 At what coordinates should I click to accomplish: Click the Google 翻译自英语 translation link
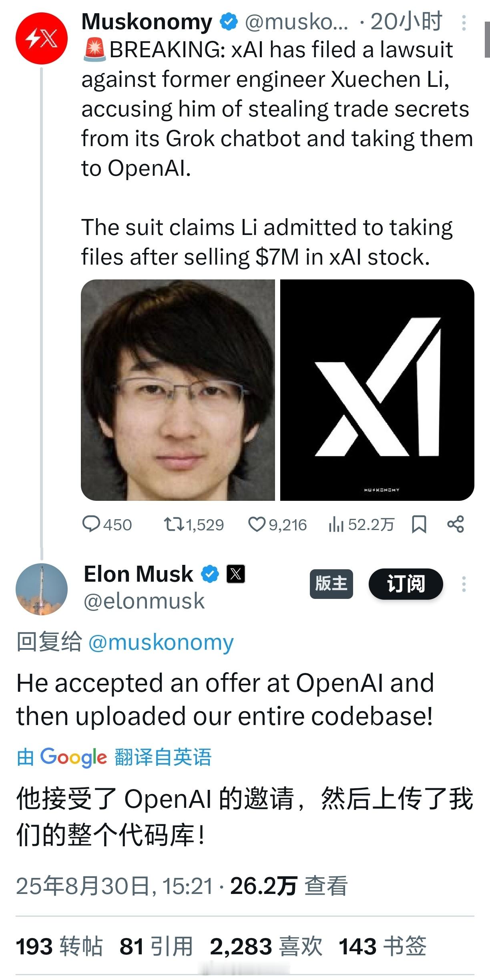(x=114, y=757)
